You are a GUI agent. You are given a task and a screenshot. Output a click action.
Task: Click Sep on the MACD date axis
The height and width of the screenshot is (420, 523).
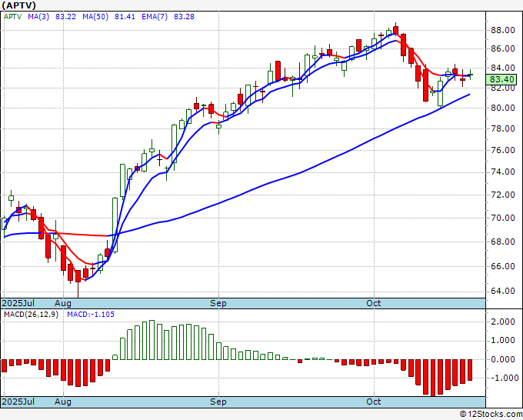pyautogui.click(x=218, y=402)
